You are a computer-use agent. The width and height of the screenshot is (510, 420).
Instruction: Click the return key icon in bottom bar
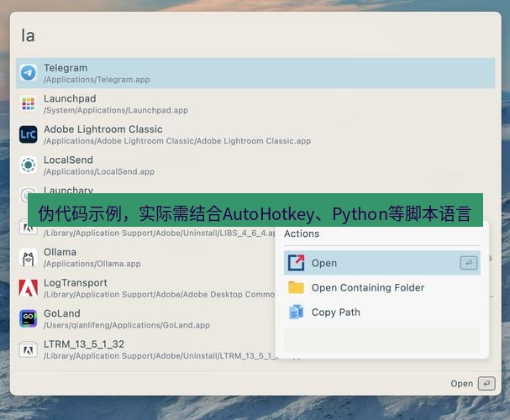(486, 383)
